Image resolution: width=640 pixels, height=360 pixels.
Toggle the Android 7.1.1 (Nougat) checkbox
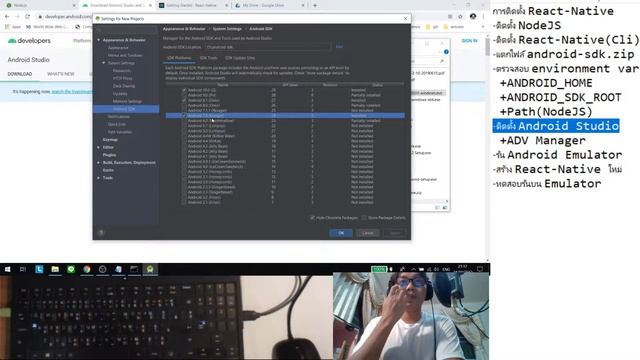point(184,110)
